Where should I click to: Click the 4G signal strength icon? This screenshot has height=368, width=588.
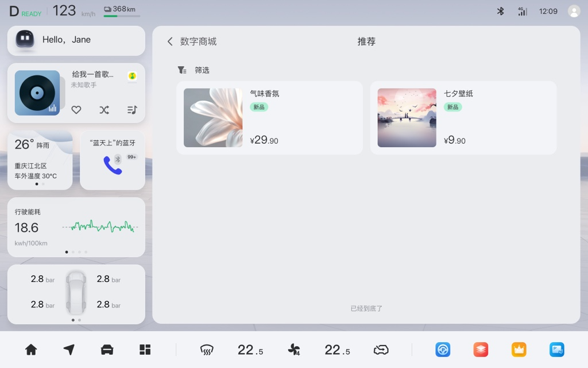[523, 11]
